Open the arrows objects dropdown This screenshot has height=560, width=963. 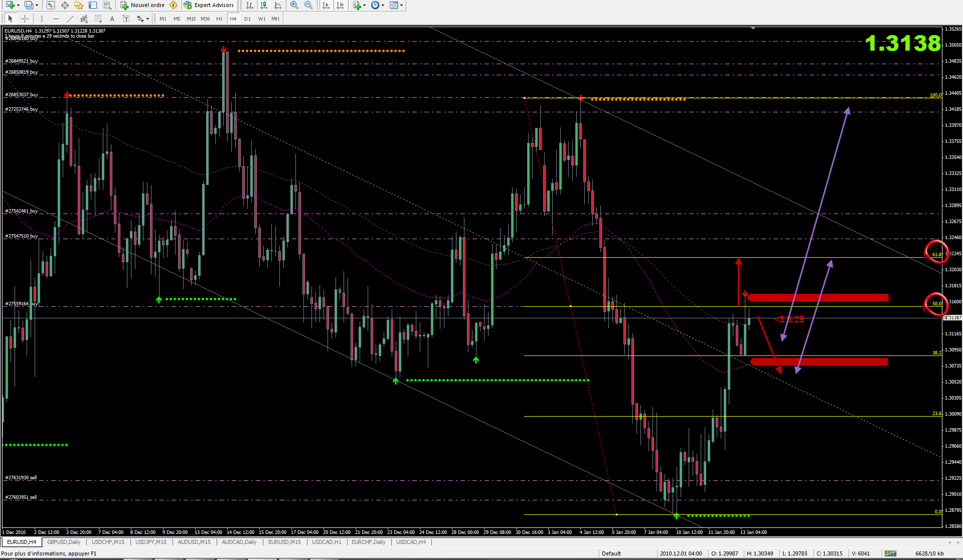point(147,19)
